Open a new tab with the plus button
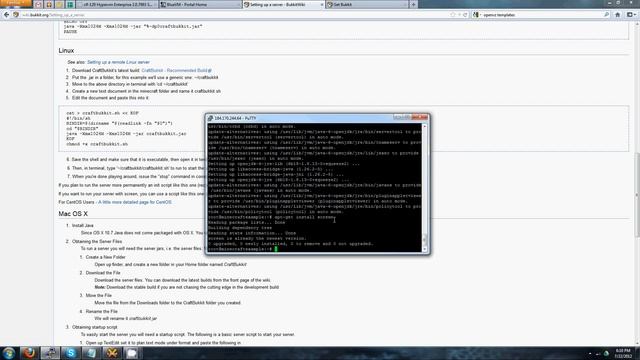This screenshot has height=360, width=640. click(x=413, y=4)
